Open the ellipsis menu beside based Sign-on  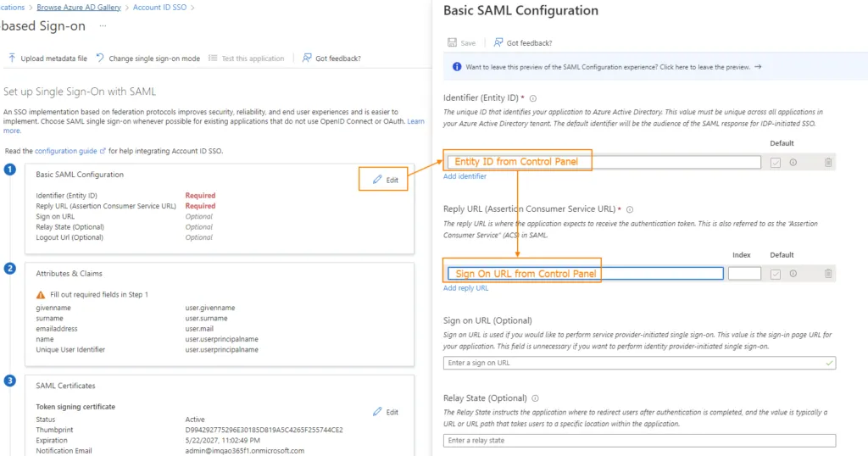pos(103,26)
